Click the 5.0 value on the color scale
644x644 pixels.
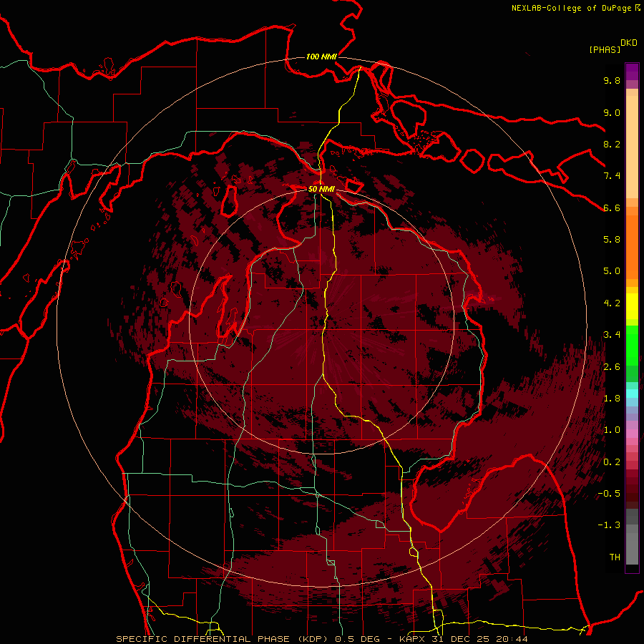612,271
